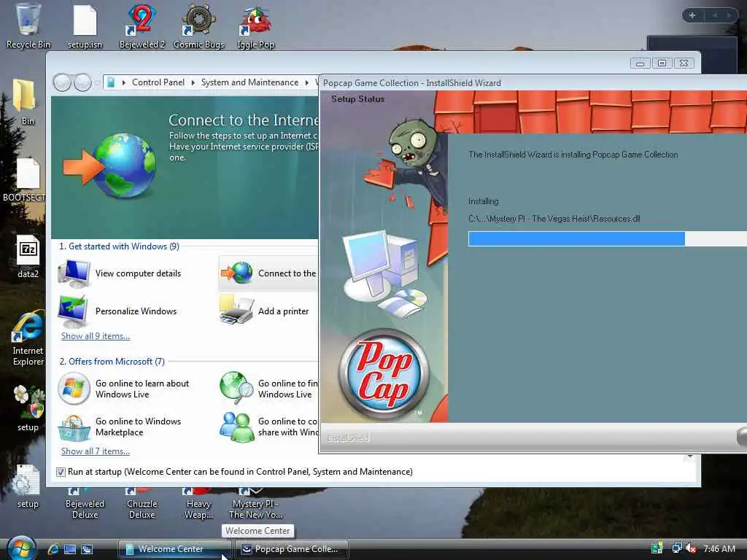
Task: Expand the Control Panel breadcrumb arrow
Action: [x=193, y=82]
